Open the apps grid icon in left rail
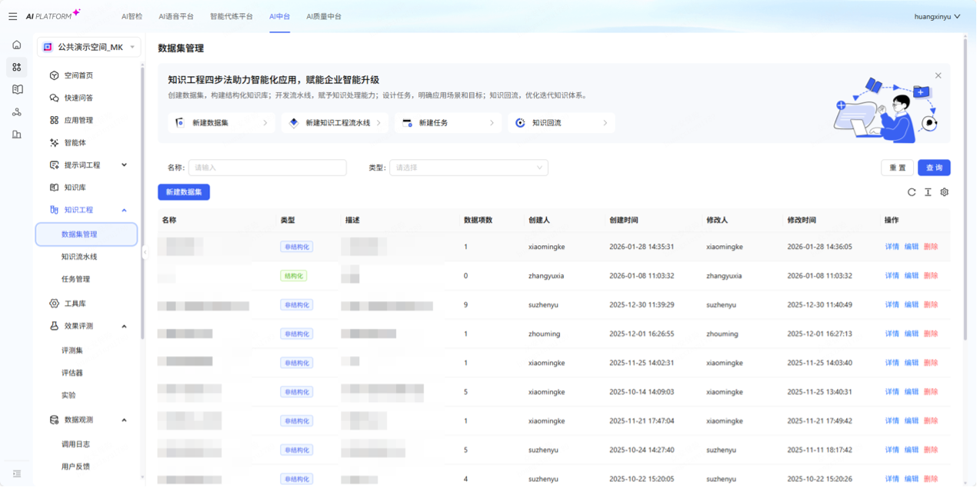Screen dimensions: 980x488 [x=17, y=68]
